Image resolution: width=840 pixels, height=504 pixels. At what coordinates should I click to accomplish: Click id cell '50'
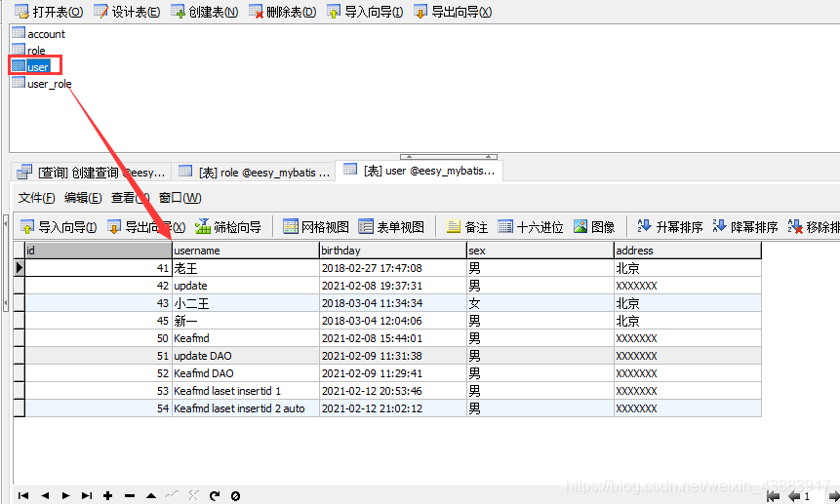click(98, 338)
